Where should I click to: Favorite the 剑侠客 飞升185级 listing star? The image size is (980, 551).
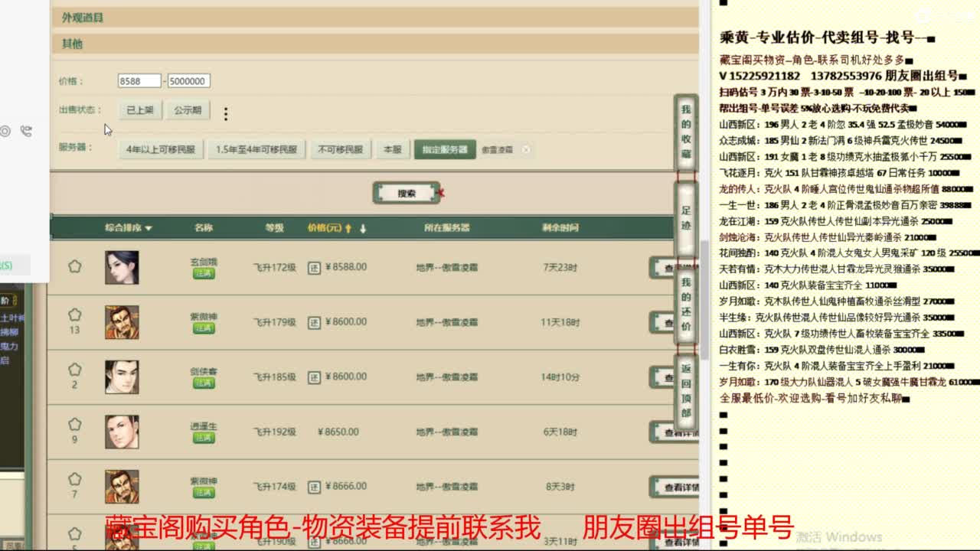click(x=74, y=370)
